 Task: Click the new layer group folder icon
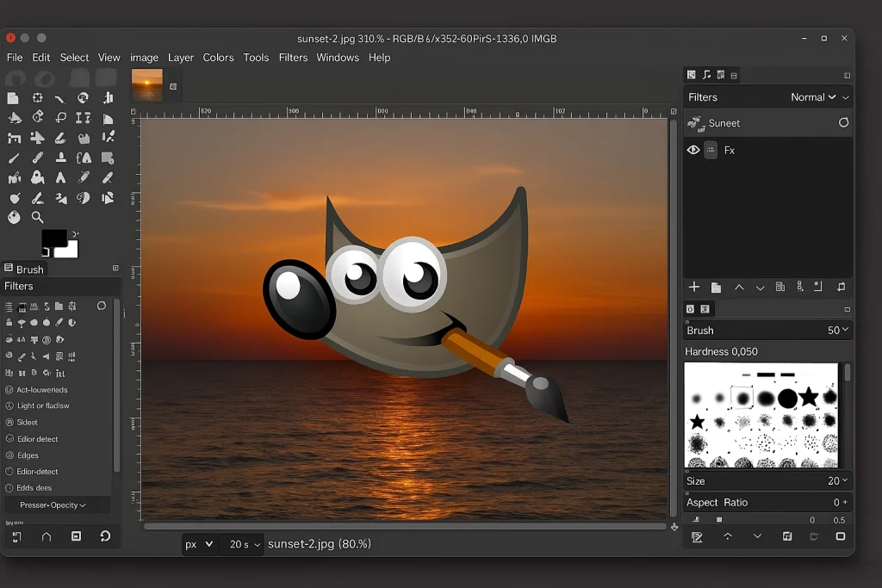click(x=716, y=288)
